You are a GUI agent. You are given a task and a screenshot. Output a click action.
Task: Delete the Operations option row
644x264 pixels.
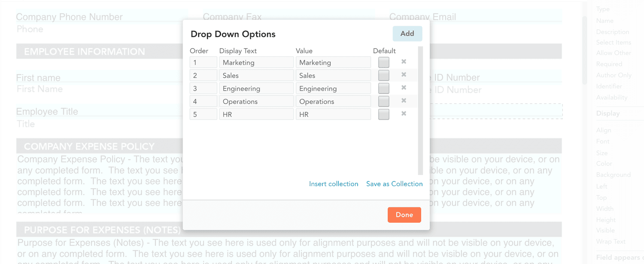(x=403, y=101)
